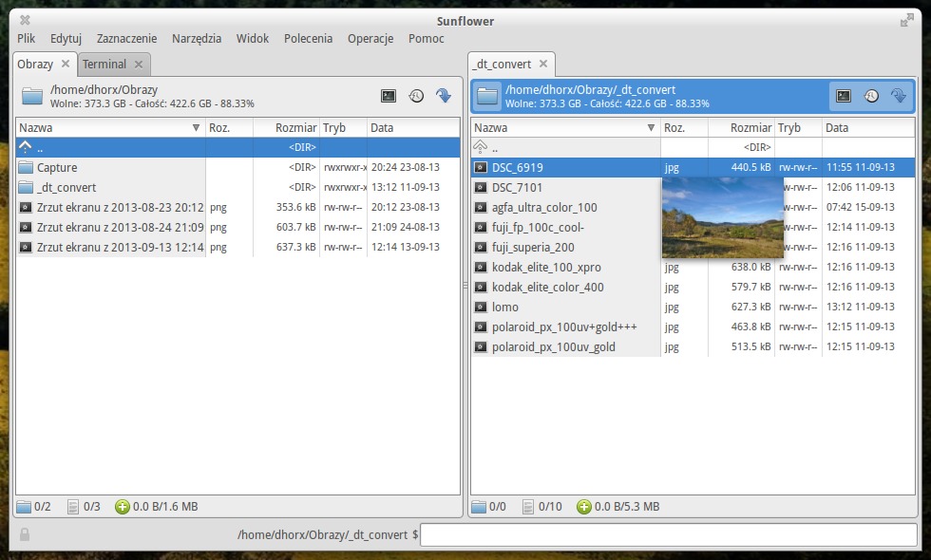
Task: Click the _dt_convert folder icon in left list
Action: [x=25, y=188]
